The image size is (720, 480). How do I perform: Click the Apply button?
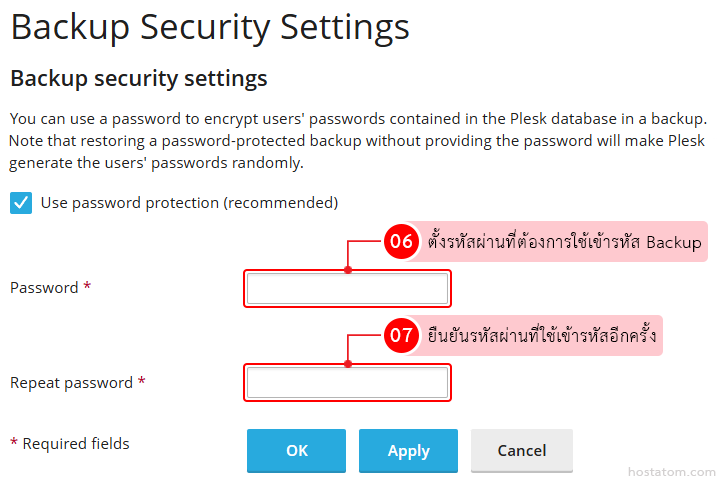(x=408, y=451)
